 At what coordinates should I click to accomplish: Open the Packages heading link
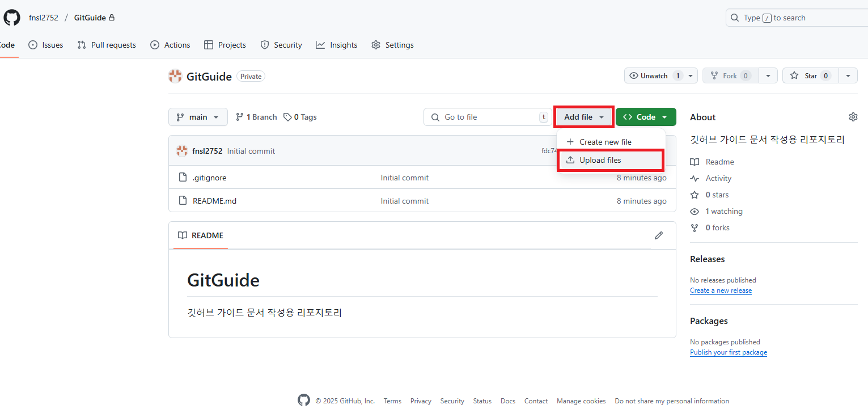click(709, 321)
